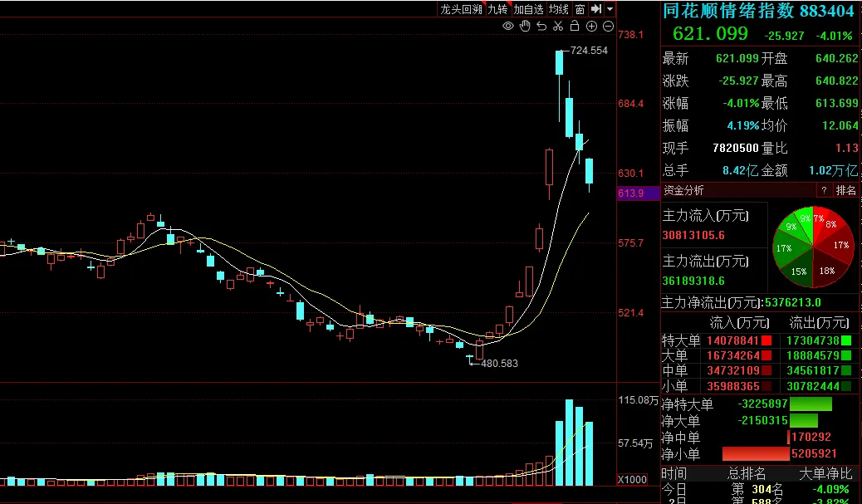This screenshot has width=862, height=504.
Task: Toggle the padlock lock icon
Action: pyautogui.click(x=575, y=26)
